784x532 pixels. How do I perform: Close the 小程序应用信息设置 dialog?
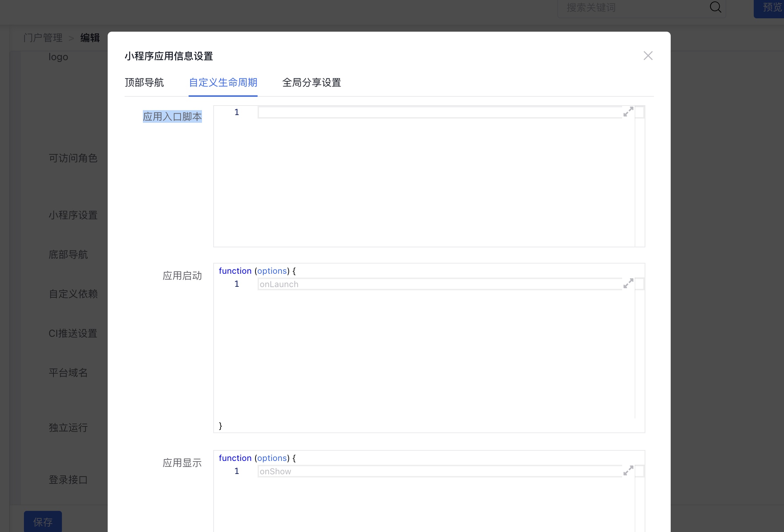pyautogui.click(x=648, y=56)
